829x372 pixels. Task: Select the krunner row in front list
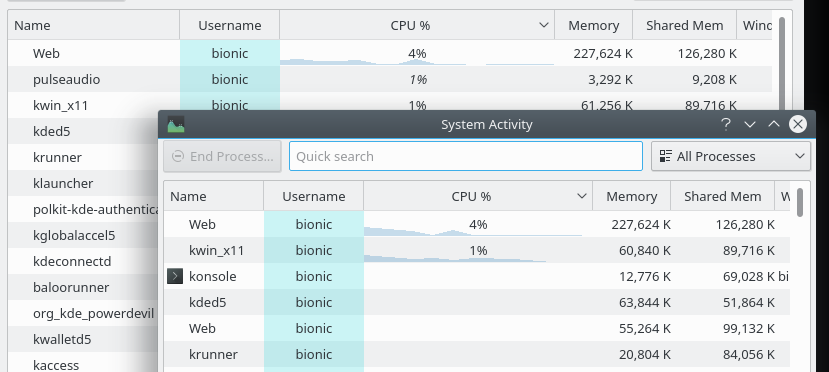477,355
